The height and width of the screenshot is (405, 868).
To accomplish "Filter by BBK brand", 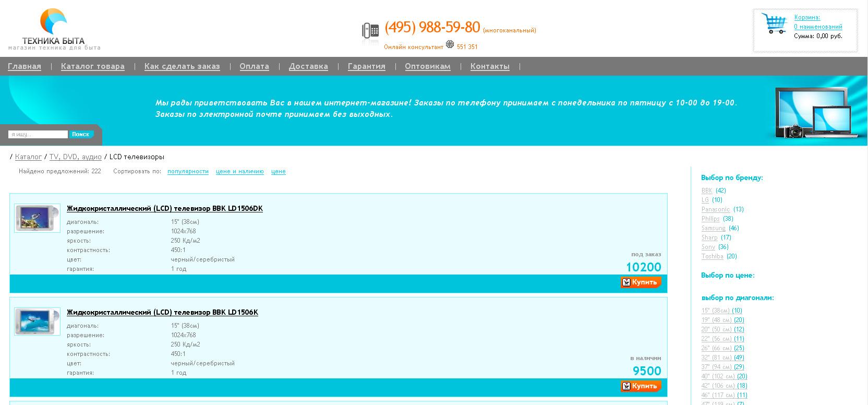I will pos(707,191).
